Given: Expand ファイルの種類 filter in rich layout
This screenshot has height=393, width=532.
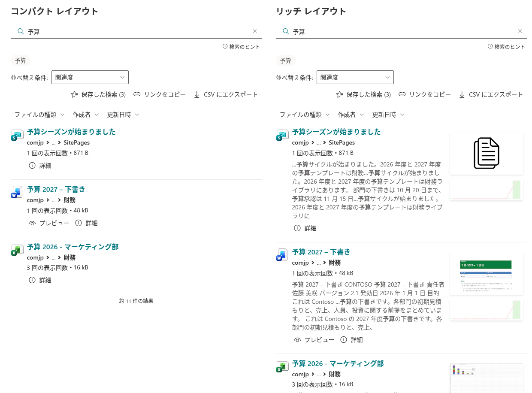Looking at the screenshot, I should pyautogui.click(x=305, y=115).
